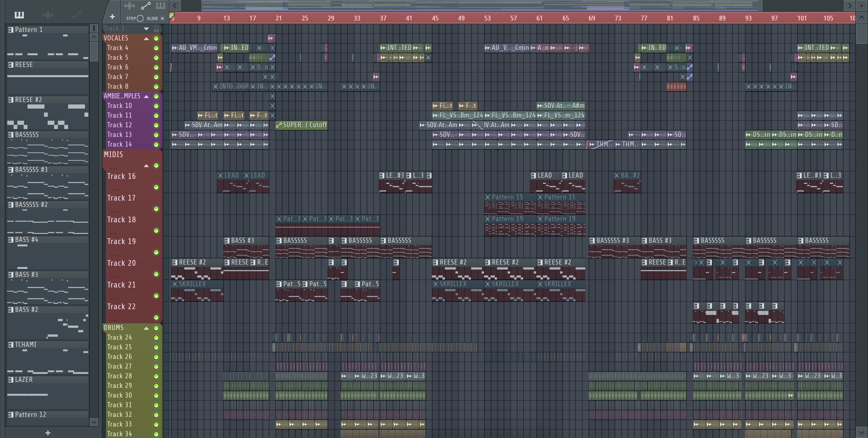This screenshot has width=868, height=438.
Task: Click the piano icon beside Pattern 12
Action: [x=11, y=415]
